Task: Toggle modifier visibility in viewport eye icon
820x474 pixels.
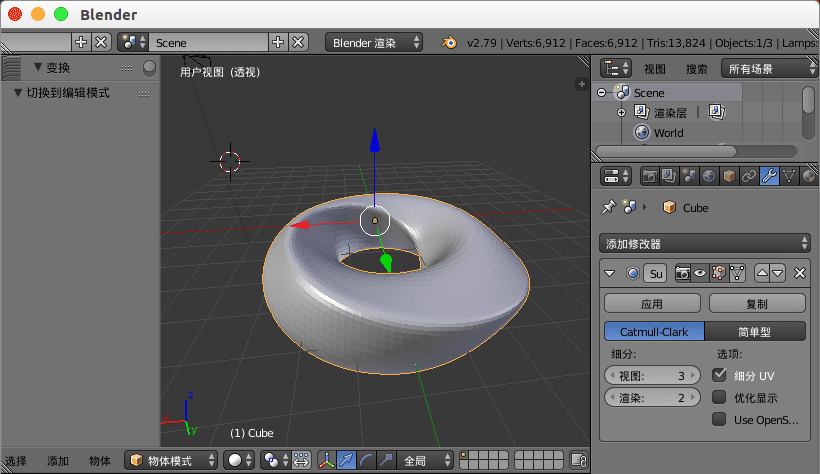Action: click(x=701, y=273)
